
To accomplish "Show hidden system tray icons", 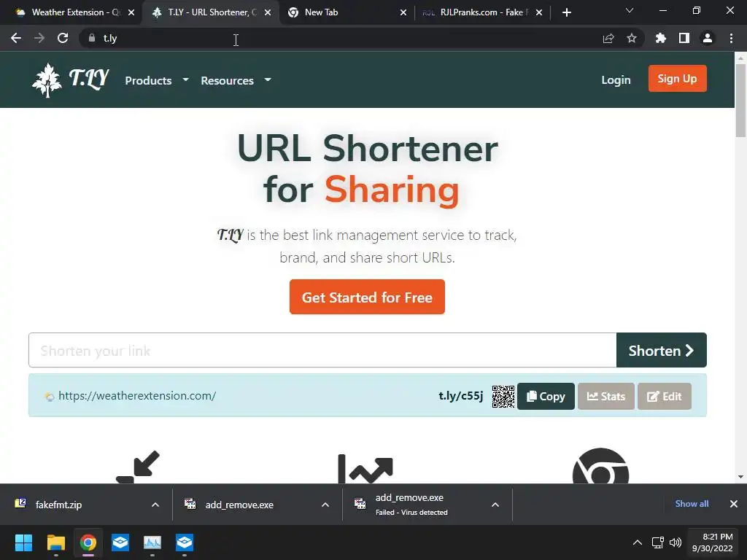I will coord(637,542).
